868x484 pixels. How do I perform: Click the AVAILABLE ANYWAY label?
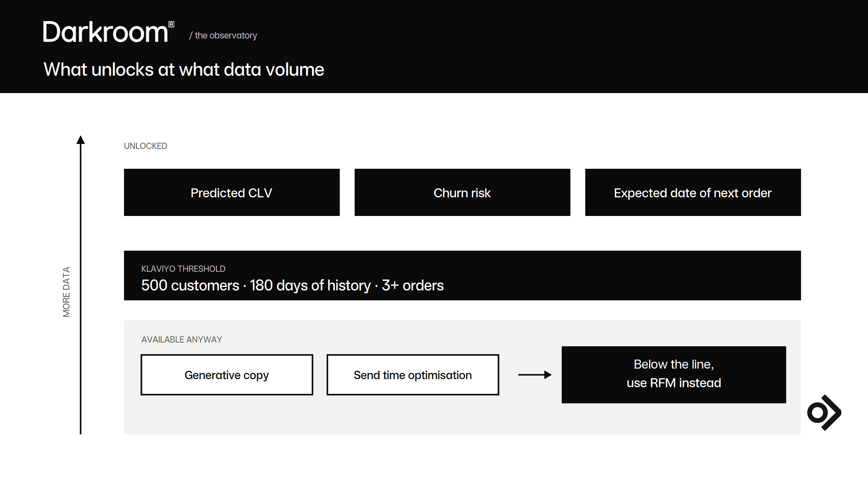click(182, 340)
